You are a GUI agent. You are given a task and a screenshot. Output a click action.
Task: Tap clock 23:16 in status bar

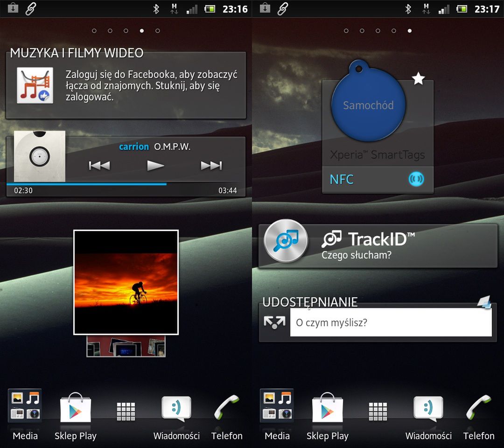coord(235,9)
